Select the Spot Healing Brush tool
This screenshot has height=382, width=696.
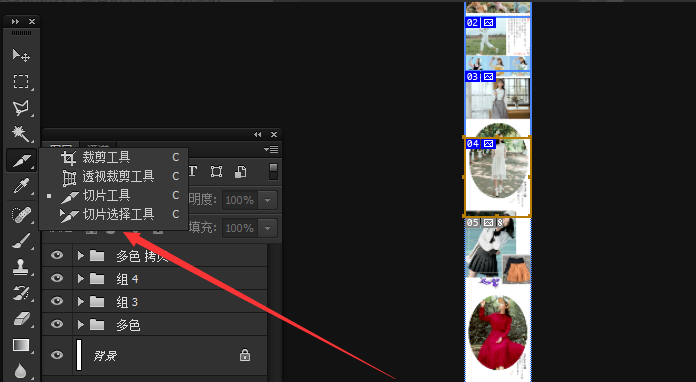tap(21, 215)
